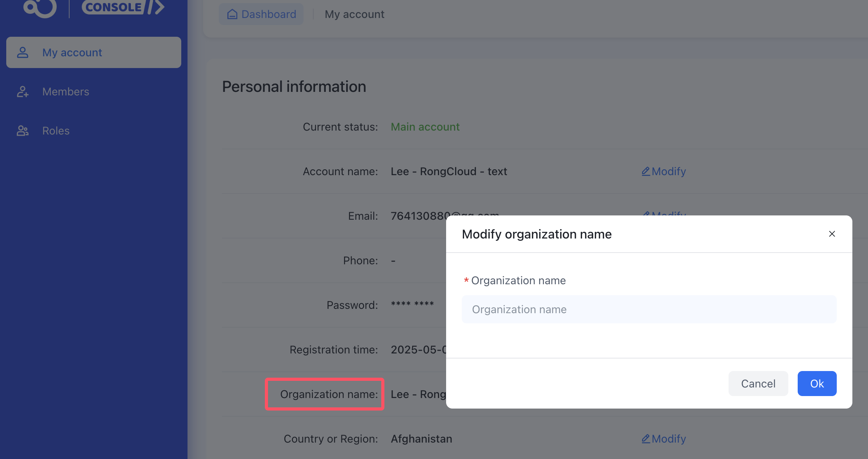868x459 pixels.
Task: Click the Roles group icon
Action: click(23, 131)
